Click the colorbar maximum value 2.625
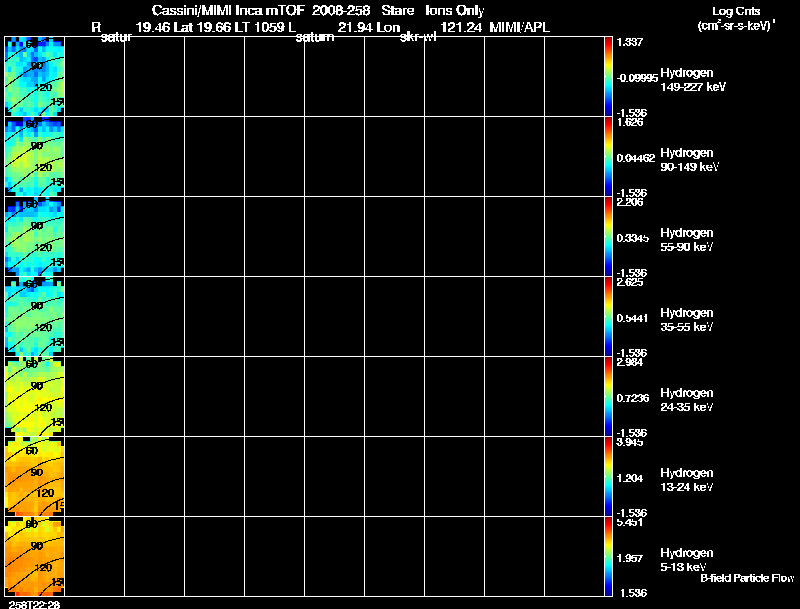Image resolution: width=800 pixels, height=609 pixels. (x=630, y=282)
